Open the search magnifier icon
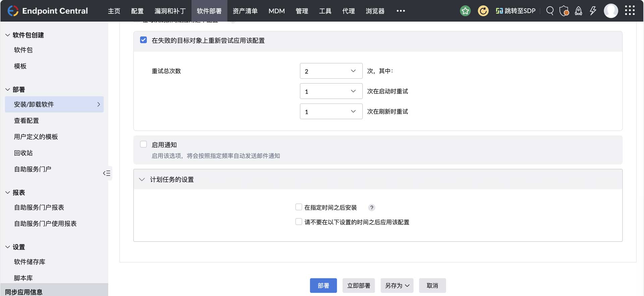Image resolution: width=644 pixels, height=296 pixels. pyautogui.click(x=550, y=11)
